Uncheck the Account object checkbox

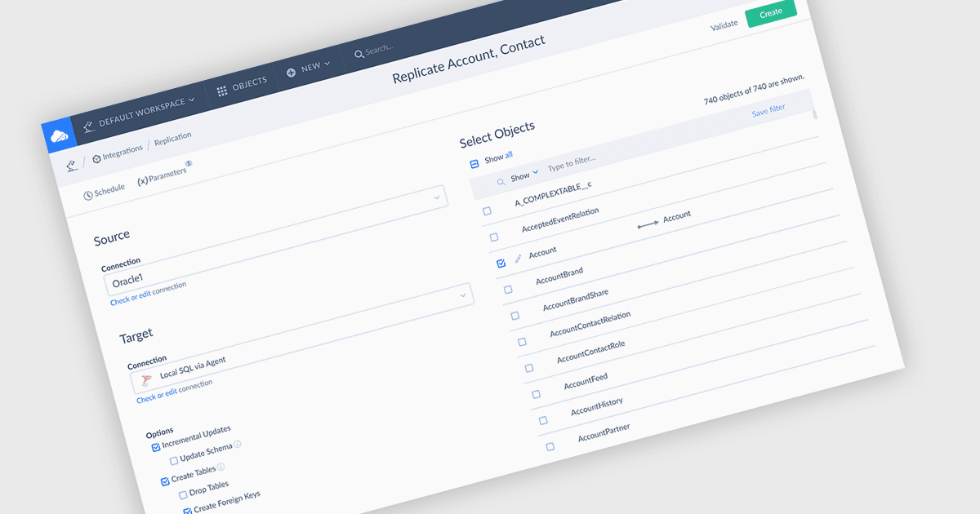click(x=501, y=264)
